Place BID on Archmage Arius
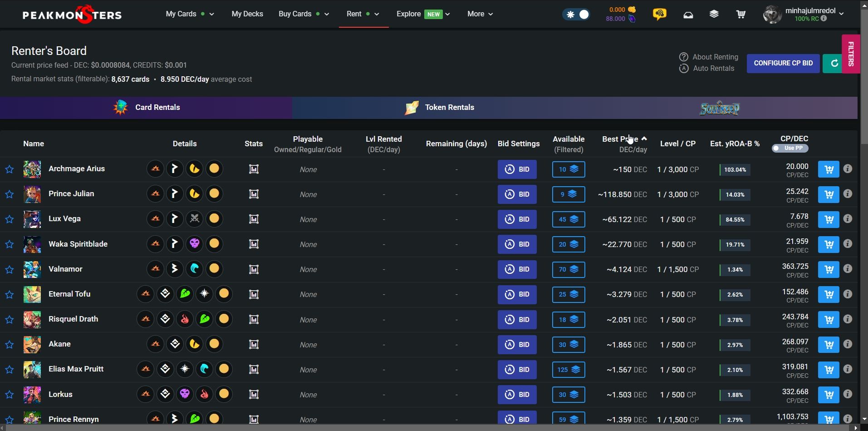This screenshot has width=868, height=431. (517, 169)
